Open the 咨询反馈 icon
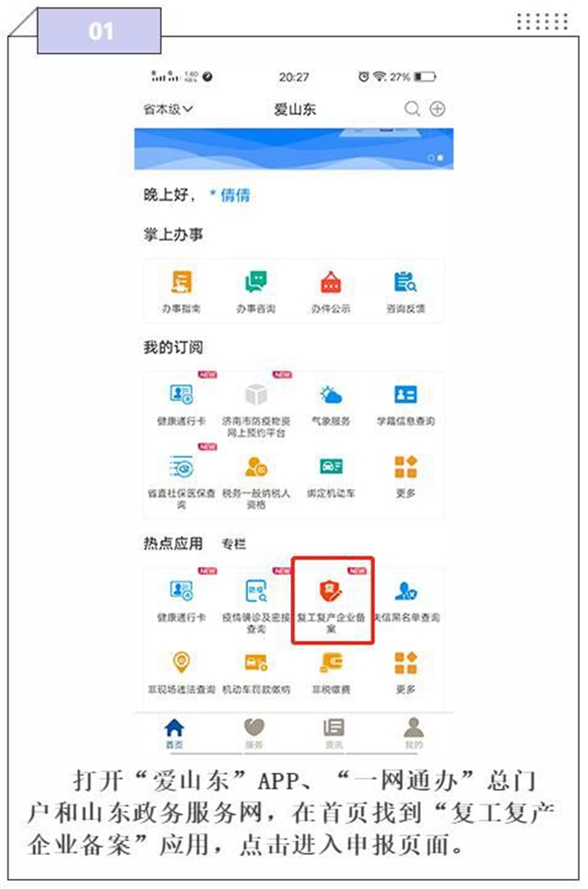The height and width of the screenshot is (889, 588). pos(405,282)
